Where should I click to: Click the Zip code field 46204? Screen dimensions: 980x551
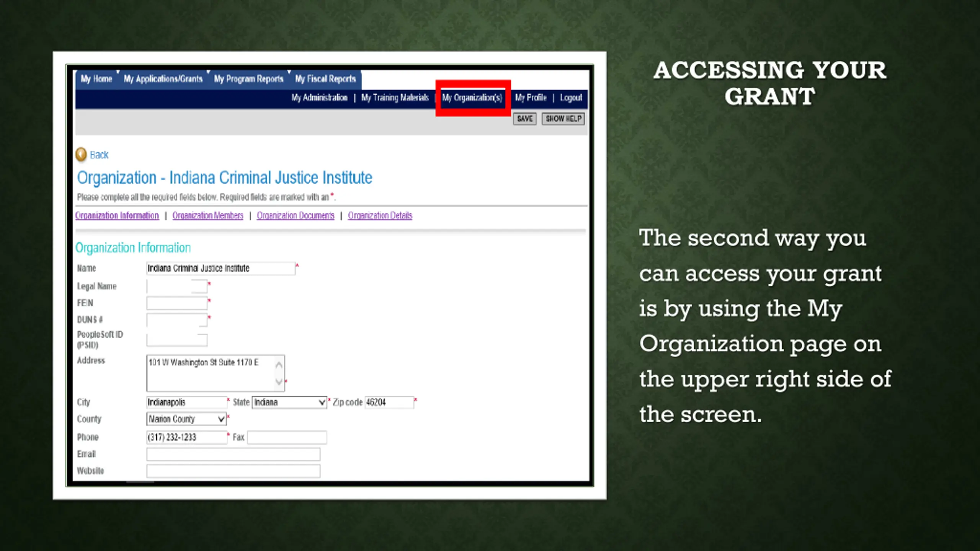tap(389, 402)
